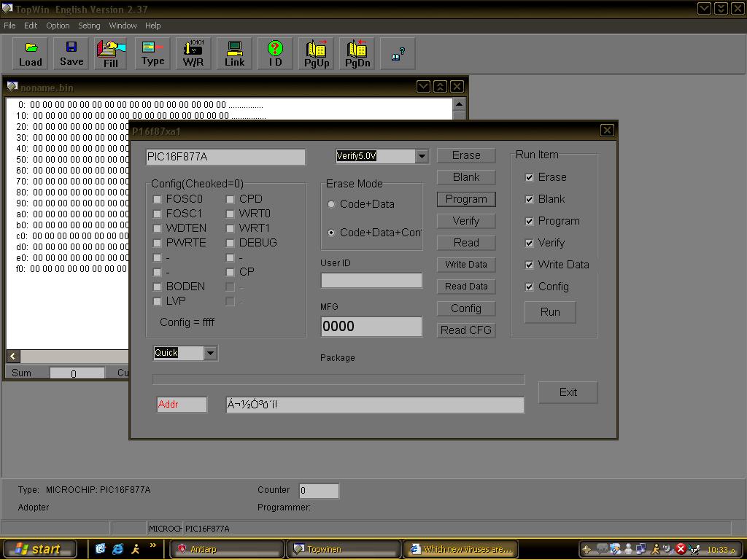
Task: Click the ID toolbar icon
Action: (275, 54)
